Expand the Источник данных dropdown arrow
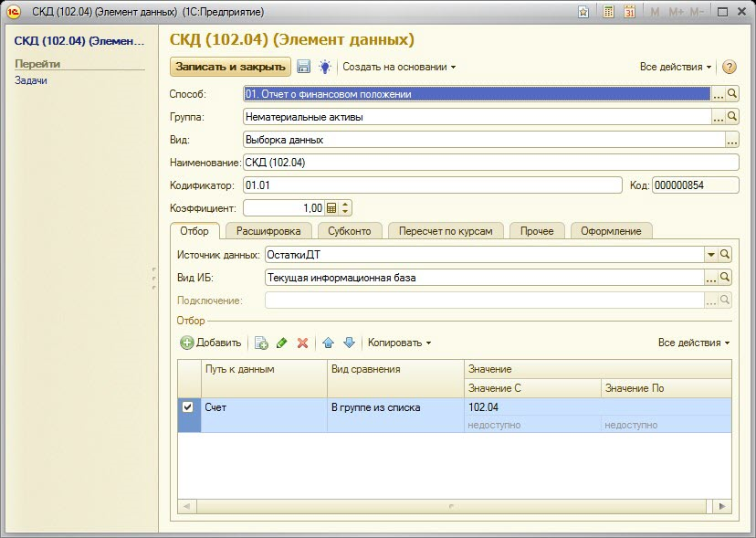The width and height of the screenshot is (756, 538). click(x=710, y=255)
